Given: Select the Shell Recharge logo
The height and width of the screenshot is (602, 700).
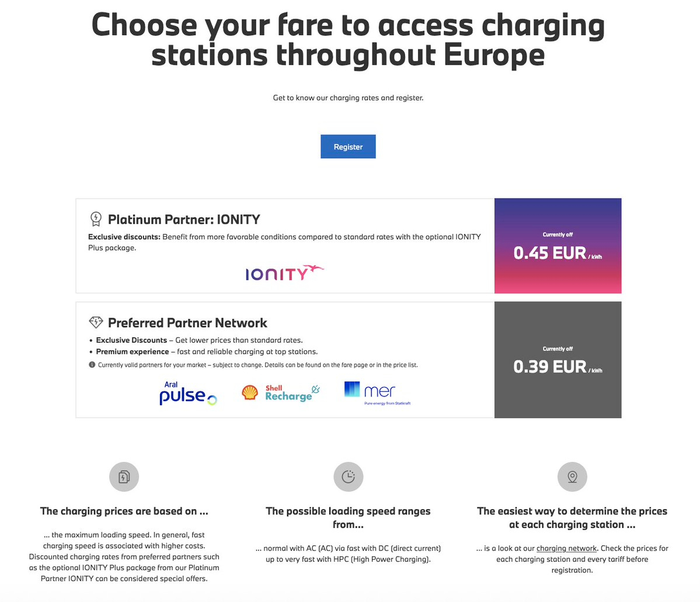Looking at the screenshot, I should coord(281,392).
